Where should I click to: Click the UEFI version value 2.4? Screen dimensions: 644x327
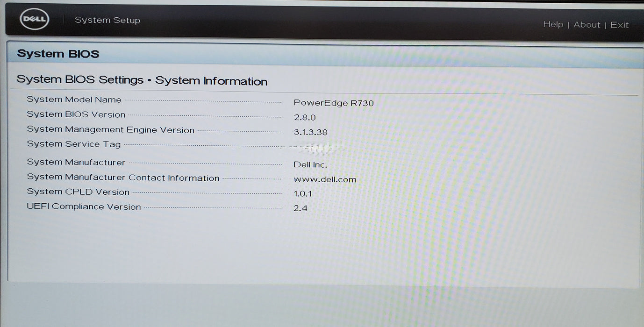tap(301, 208)
